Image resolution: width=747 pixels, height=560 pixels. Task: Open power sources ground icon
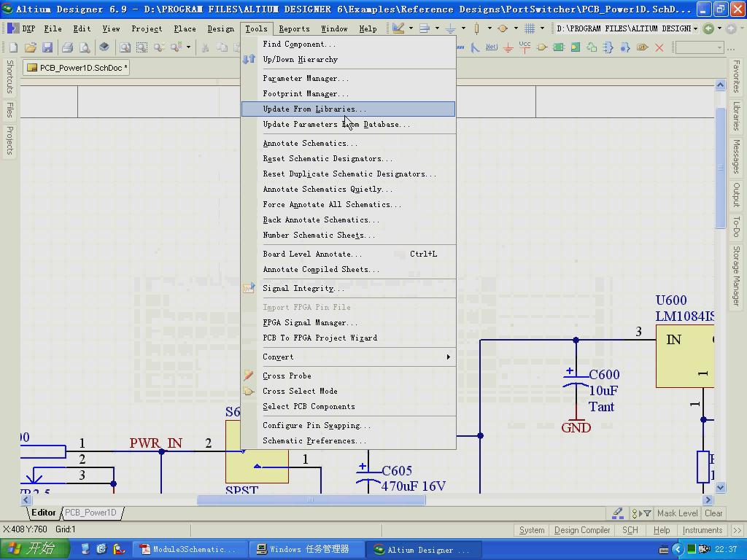point(450,29)
